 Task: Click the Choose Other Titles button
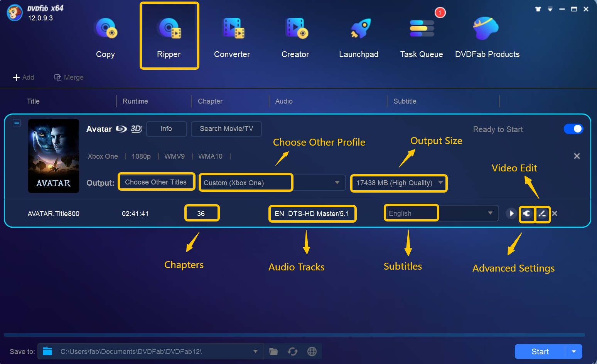point(156,182)
